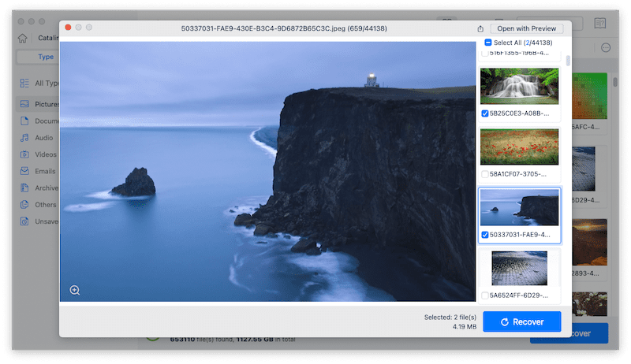
Task: Open the more options ellipsis icon
Action: point(606,48)
